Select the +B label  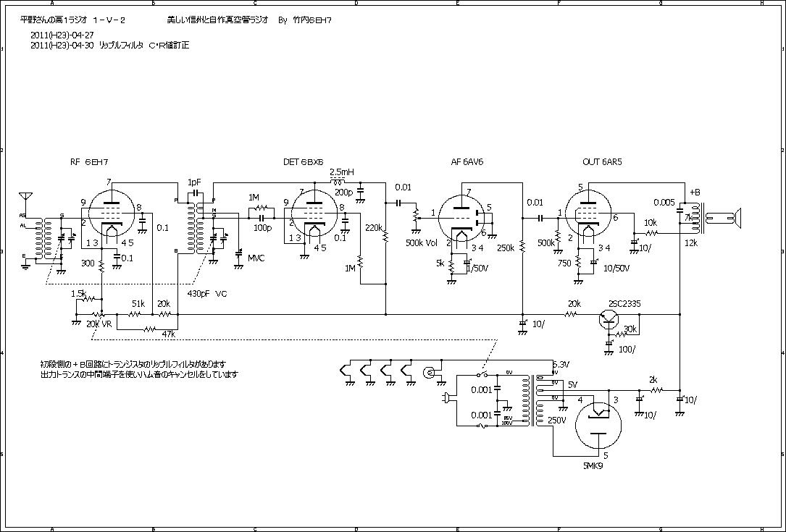click(x=695, y=192)
